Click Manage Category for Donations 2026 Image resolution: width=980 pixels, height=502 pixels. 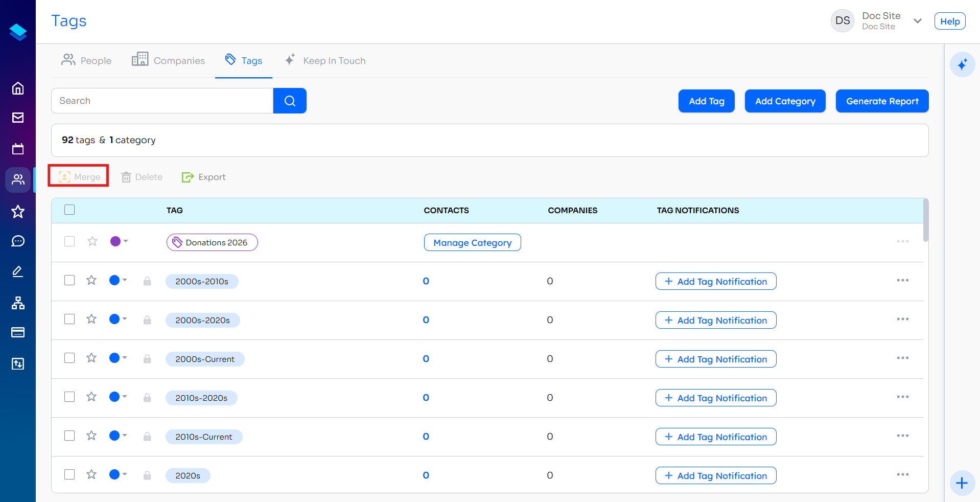(472, 242)
